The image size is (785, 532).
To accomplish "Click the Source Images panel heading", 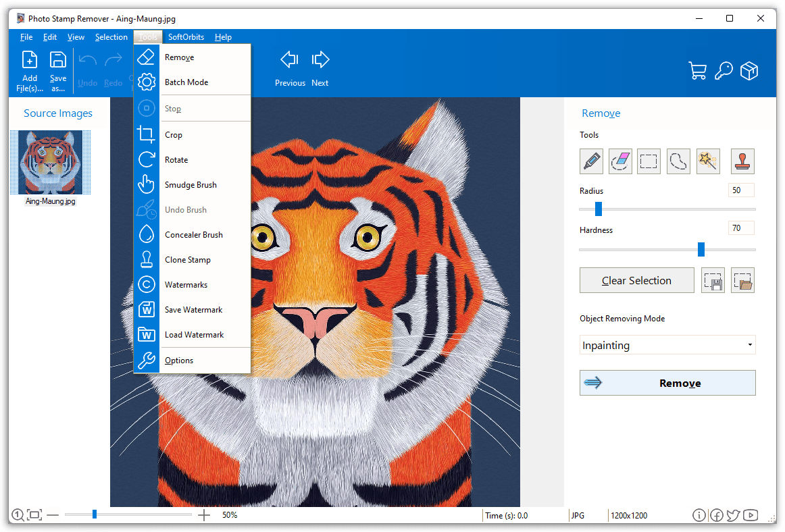I will [58, 113].
